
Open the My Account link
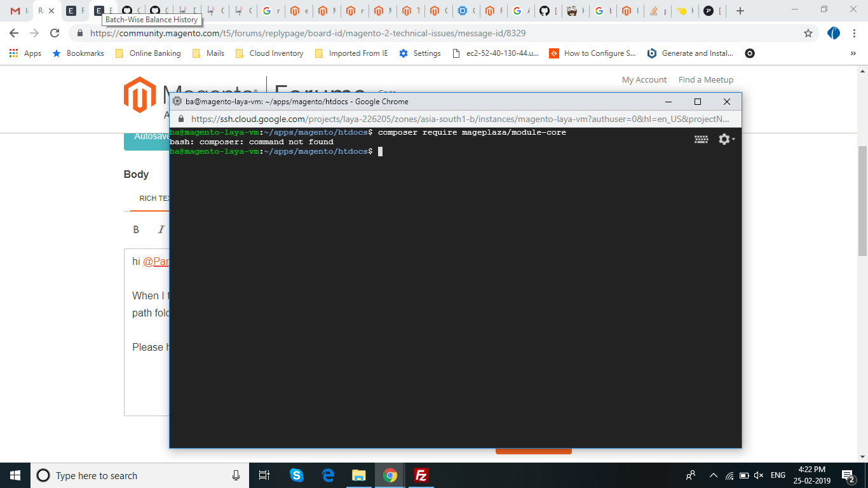644,79
